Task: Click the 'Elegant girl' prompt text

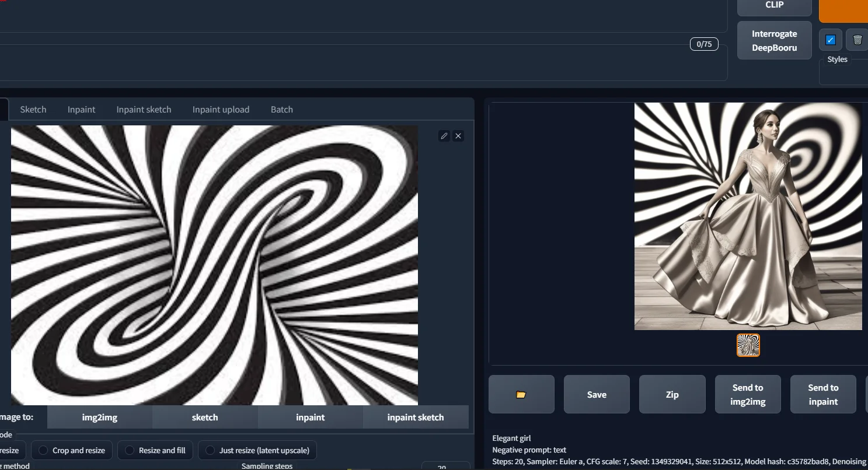Action: coord(511,438)
